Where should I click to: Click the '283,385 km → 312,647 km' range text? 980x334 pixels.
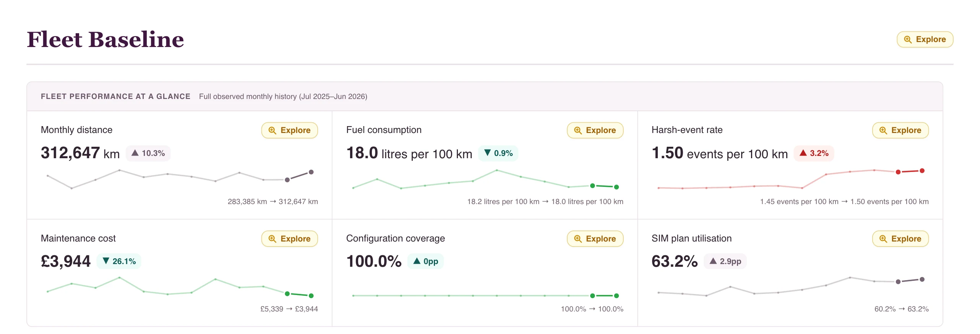coord(273,202)
